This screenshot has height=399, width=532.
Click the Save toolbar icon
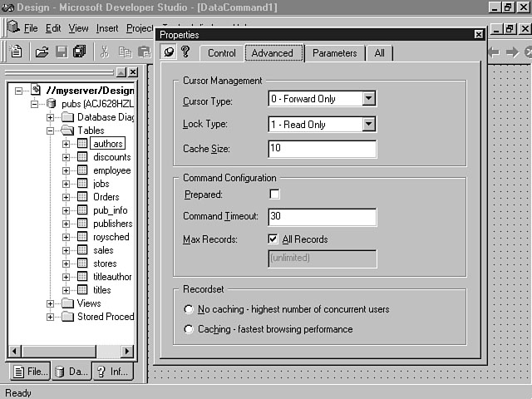pos(61,52)
